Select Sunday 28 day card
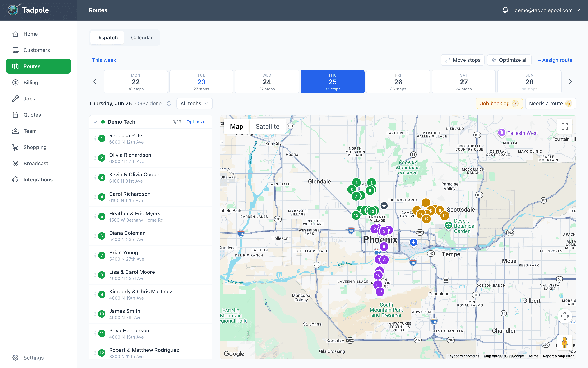The height and width of the screenshot is (368, 588). 529,82
